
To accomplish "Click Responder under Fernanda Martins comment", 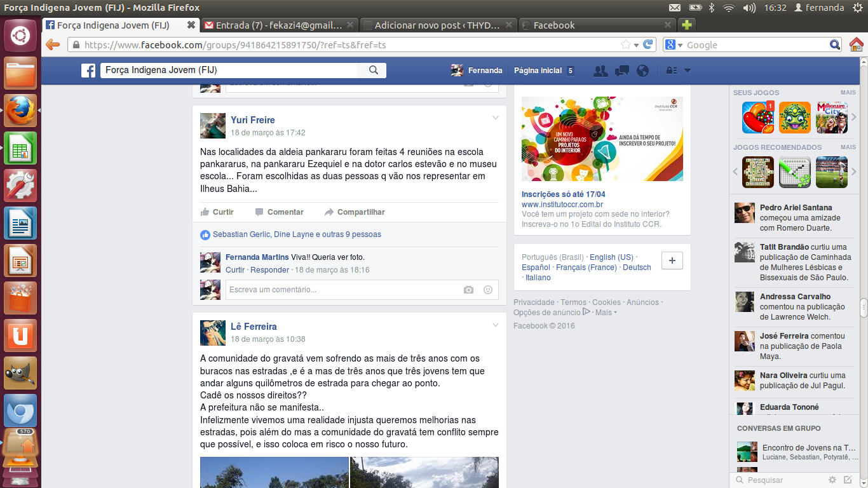I will pyautogui.click(x=269, y=270).
